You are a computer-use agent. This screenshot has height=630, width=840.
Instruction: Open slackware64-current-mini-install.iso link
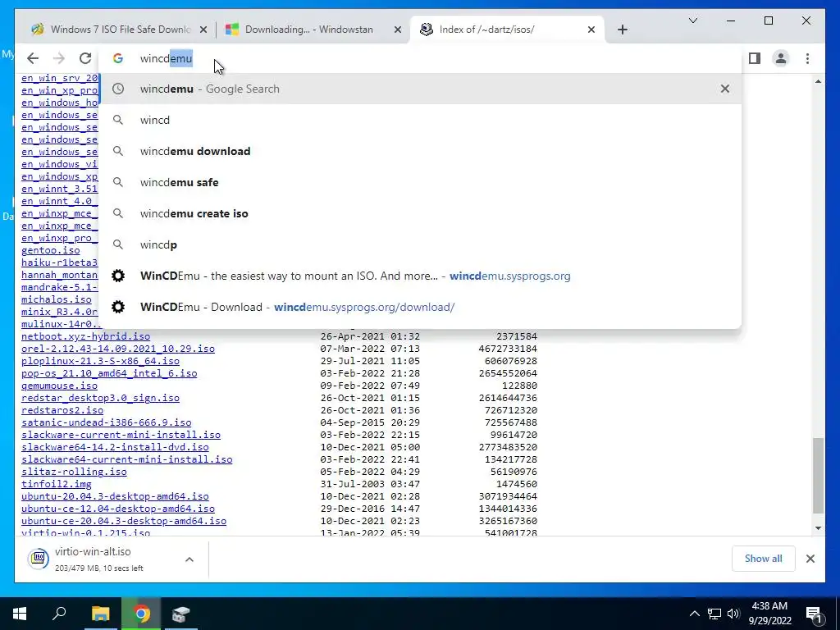127,459
